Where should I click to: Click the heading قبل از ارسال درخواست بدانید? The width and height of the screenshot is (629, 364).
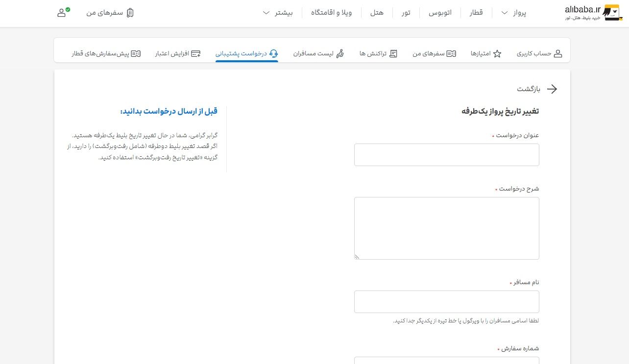tap(169, 111)
